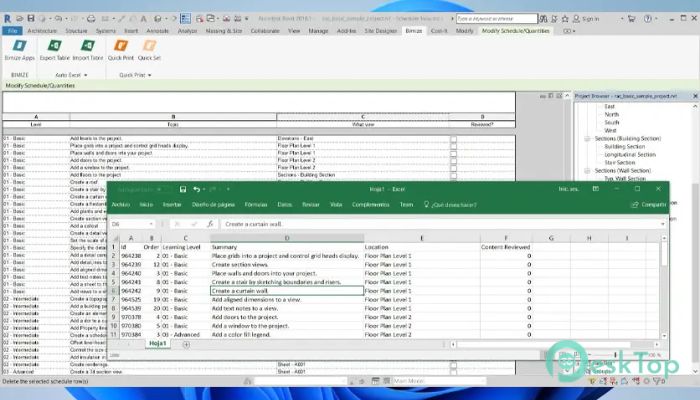Click the Tell me lightbulb in Excel
This screenshot has width=700, height=400.
[426, 204]
